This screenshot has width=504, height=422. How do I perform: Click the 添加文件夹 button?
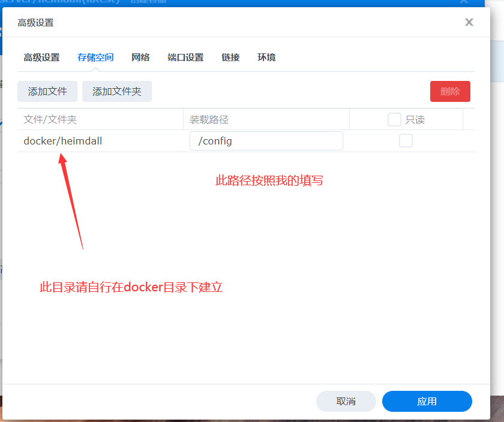click(117, 92)
